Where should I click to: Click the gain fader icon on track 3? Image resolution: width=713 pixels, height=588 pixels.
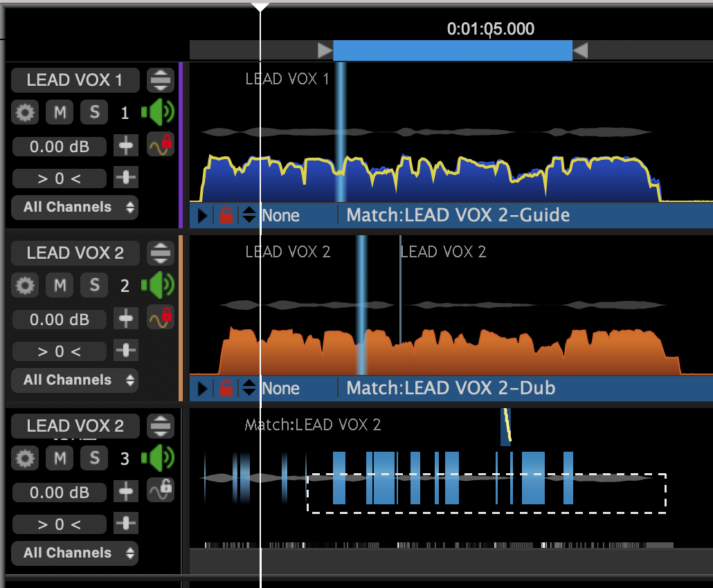[x=125, y=491]
